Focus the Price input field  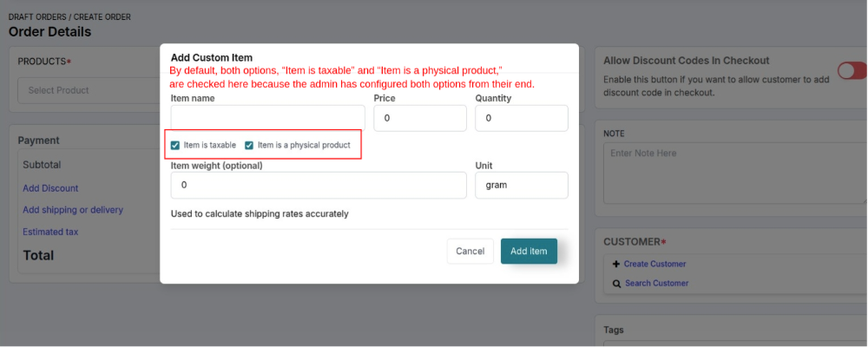420,118
